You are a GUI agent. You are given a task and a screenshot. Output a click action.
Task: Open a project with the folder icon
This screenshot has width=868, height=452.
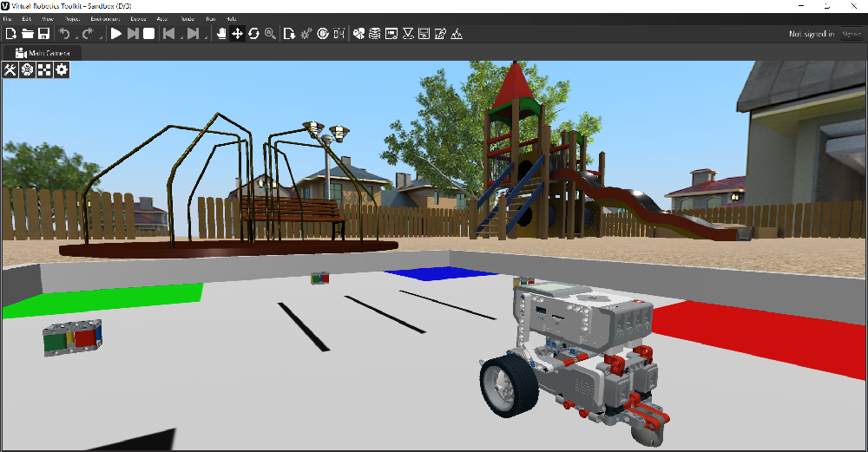point(27,34)
